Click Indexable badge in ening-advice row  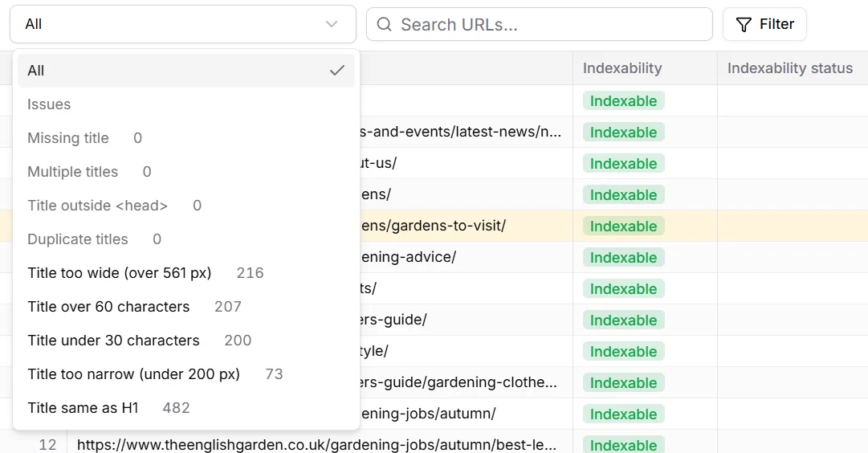point(623,258)
